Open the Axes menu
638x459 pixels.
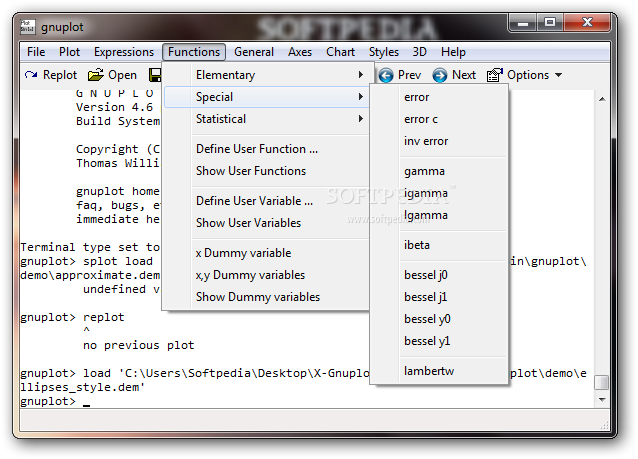tap(300, 52)
